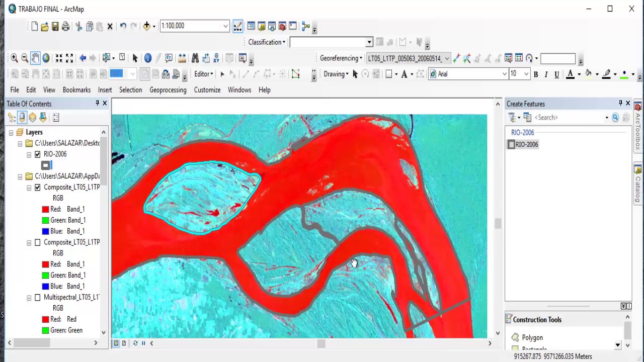Toggle underline text formatting
The image size is (644, 362).
click(x=556, y=74)
